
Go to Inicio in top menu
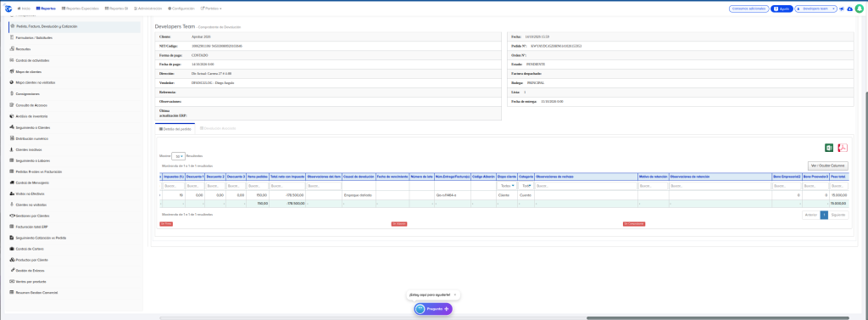point(24,8)
